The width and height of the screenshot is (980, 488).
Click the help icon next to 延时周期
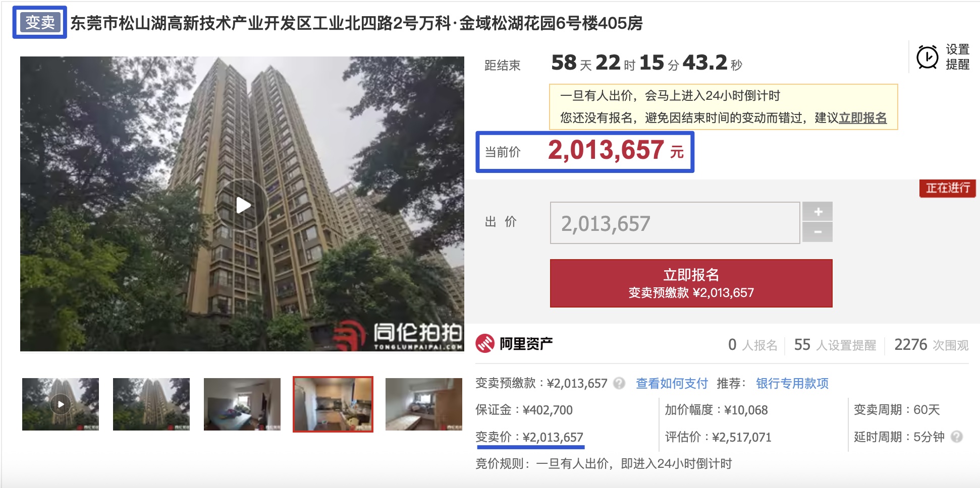[956, 437]
